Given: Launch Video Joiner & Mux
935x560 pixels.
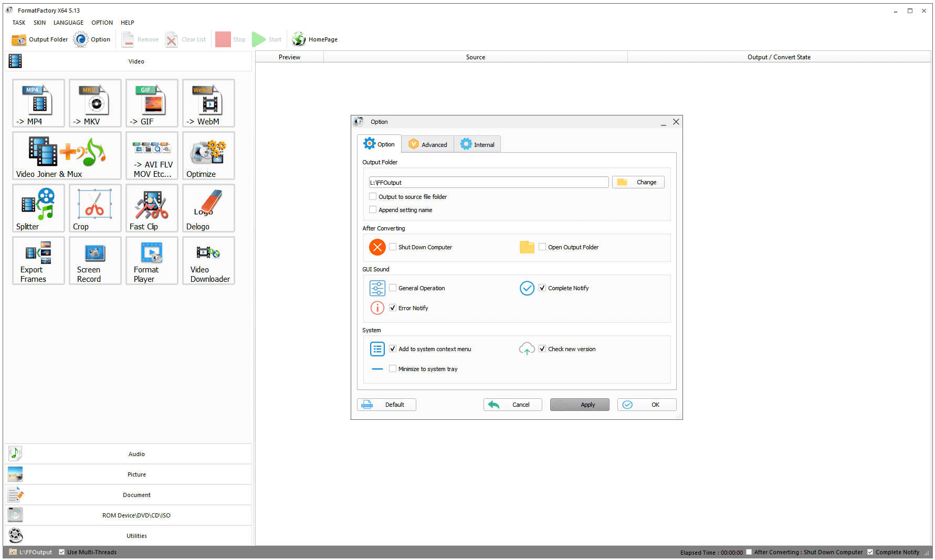Looking at the screenshot, I should coord(67,155).
